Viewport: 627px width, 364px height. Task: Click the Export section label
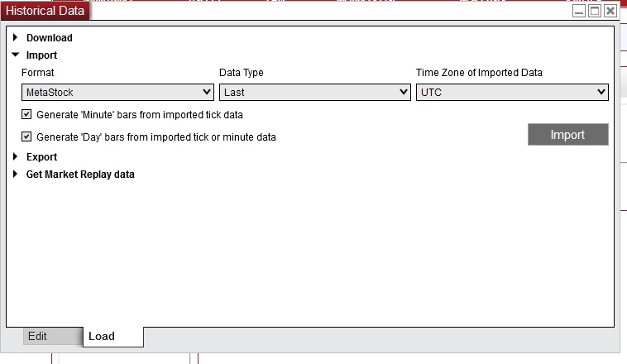coord(42,157)
